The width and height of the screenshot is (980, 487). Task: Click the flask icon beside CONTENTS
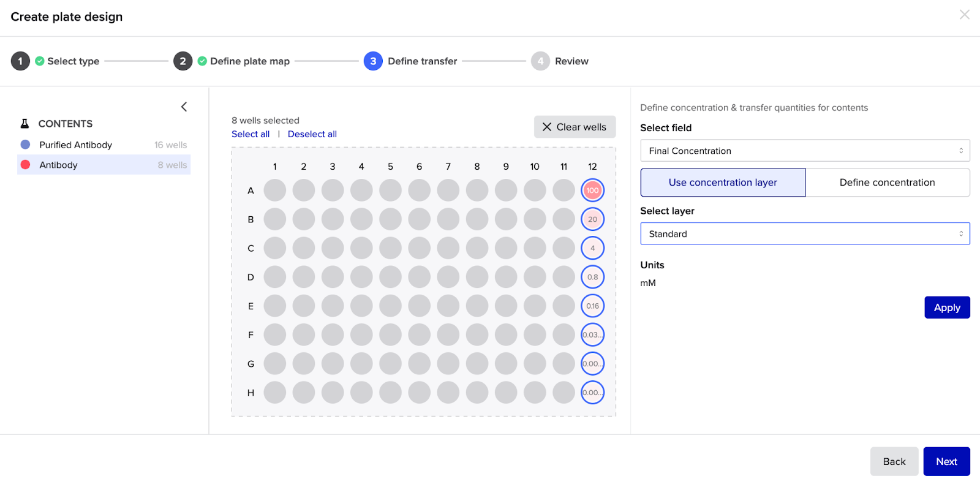pyautogui.click(x=24, y=124)
